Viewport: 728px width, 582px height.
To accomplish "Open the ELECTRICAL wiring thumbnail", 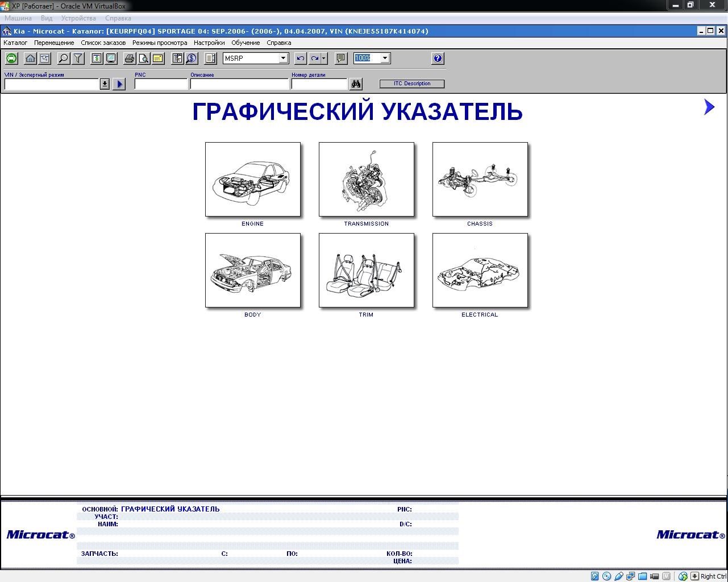I will click(x=480, y=271).
